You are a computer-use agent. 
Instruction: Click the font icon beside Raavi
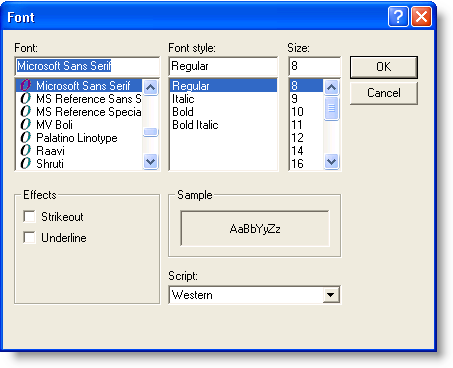point(25,151)
